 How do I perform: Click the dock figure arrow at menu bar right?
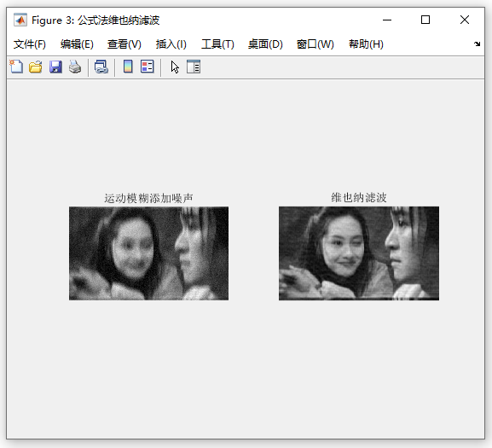[477, 44]
